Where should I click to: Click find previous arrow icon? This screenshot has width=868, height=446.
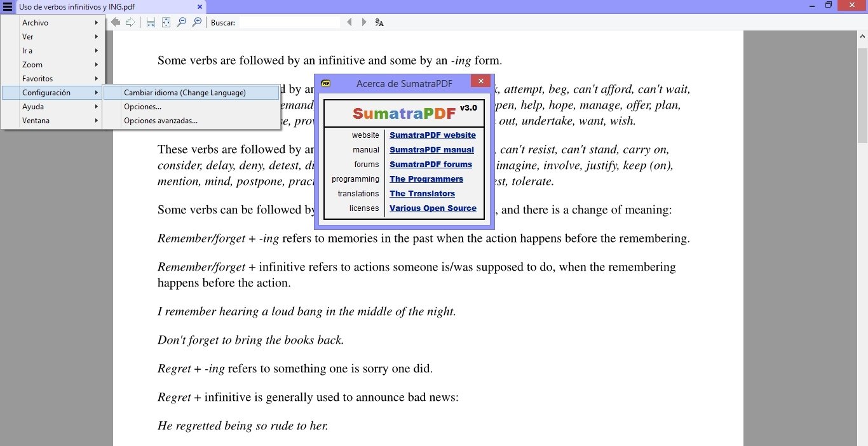[x=349, y=22]
